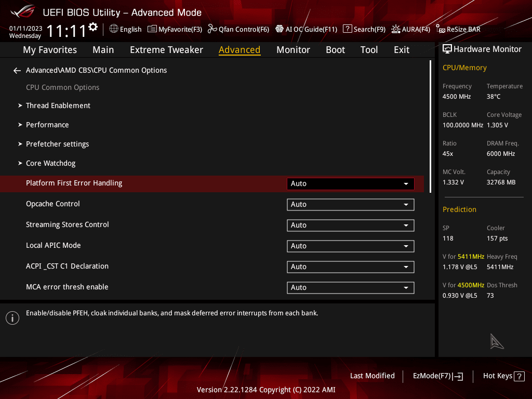The width and height of the screenshot is (532, 399).
Task: Click the Version 2.22.1284 copyright text
Action: click(266, 390)
